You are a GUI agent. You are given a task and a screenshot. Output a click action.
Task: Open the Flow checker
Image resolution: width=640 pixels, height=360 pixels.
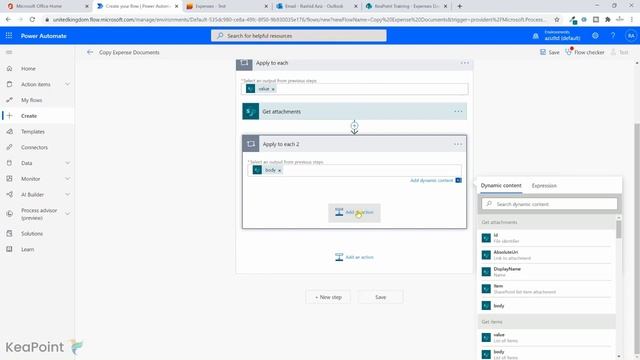584,52
